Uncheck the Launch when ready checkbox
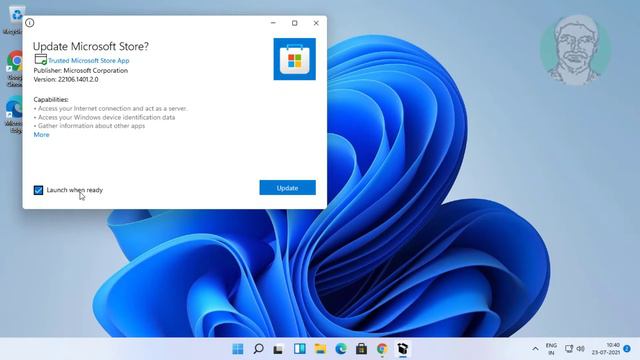The image size is (640, 360). (38, 190)
